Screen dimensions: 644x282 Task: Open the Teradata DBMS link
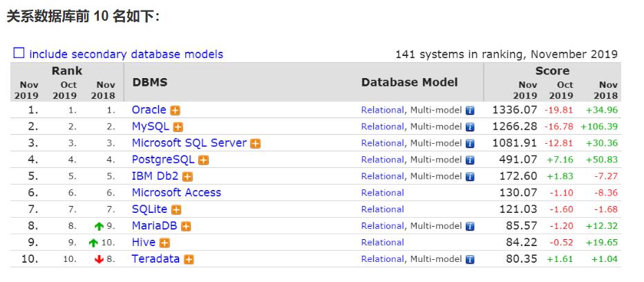(155, 258)
